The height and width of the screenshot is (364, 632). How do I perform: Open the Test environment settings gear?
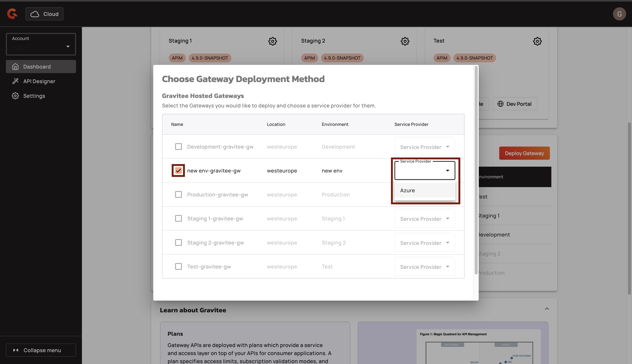pyautogui.click(x=537, y=41)
